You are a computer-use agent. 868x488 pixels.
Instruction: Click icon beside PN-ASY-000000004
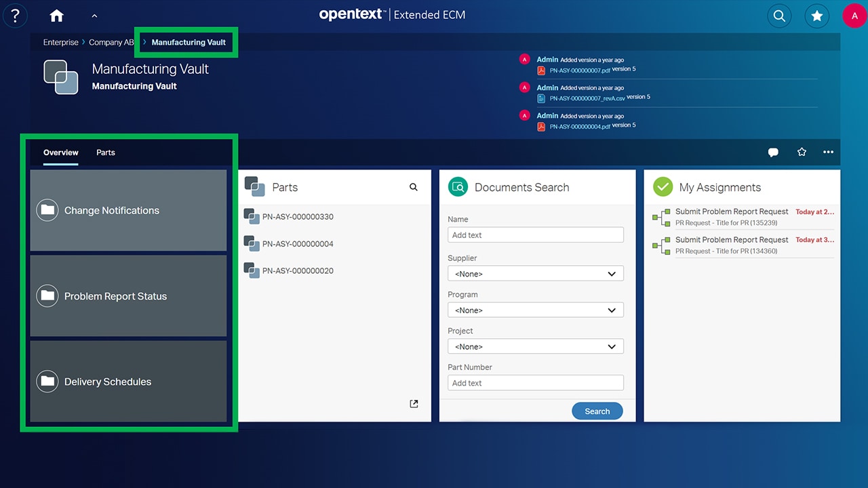click(252, 244)
